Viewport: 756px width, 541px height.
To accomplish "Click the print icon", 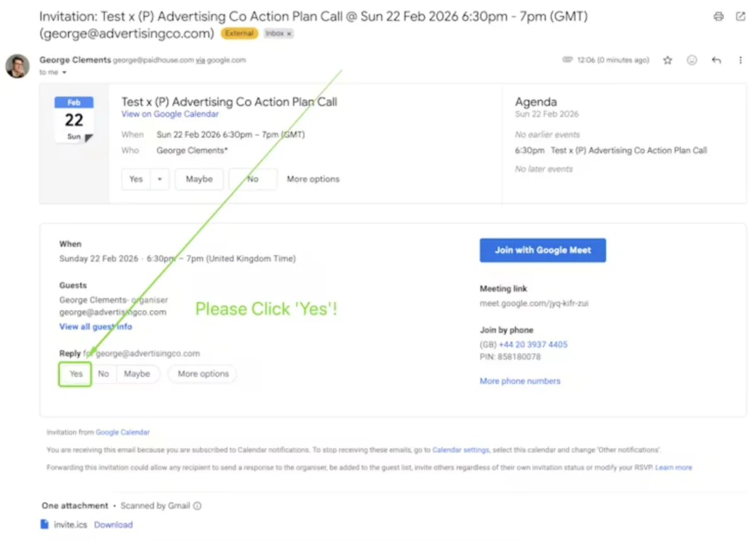I will click(x=719, y=17).
